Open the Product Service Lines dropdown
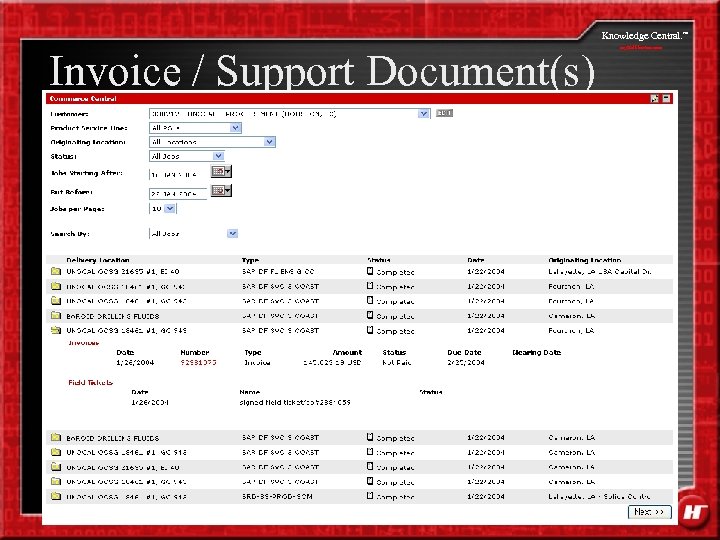Viewport: 720px width, 540px height. click(195, 128)
